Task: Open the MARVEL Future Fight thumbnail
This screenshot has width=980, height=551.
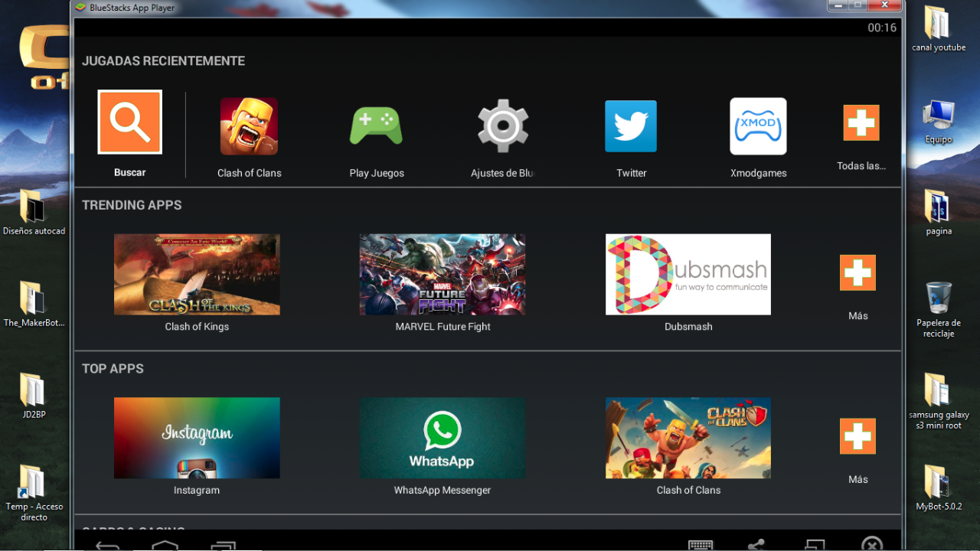Action: click(x=443, y=274)
